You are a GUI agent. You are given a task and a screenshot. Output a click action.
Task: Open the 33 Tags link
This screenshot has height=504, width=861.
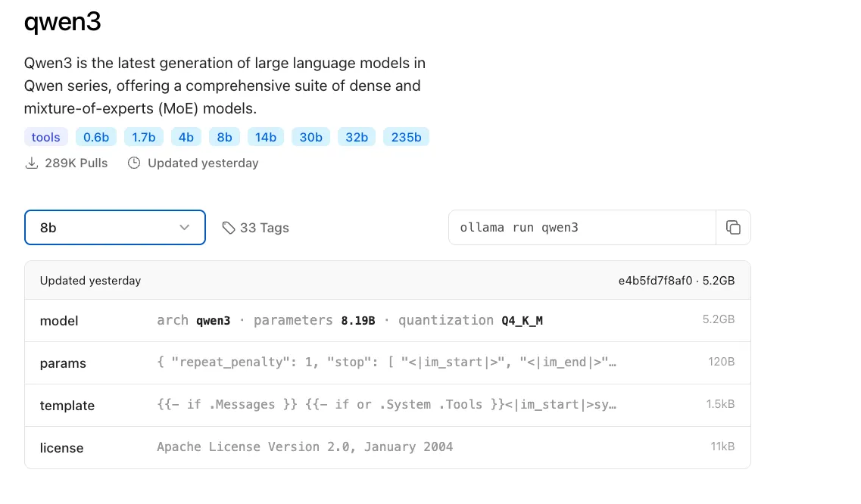tap(264, 228)
